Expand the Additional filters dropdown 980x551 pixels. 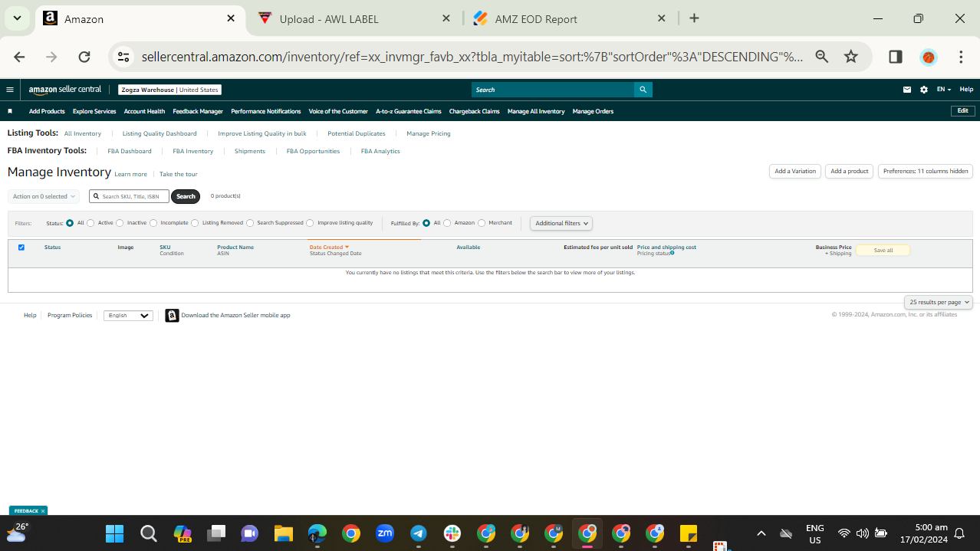[x=561, y=223]
